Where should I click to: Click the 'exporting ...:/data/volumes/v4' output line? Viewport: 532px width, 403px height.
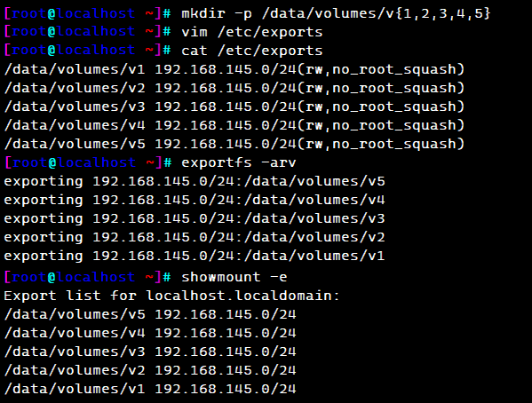[195, 200]
